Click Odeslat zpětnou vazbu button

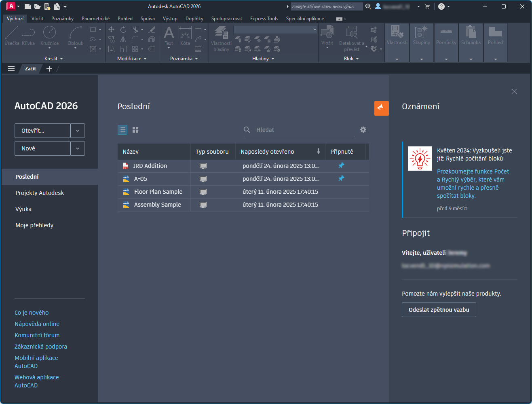(x=439, y=310)
